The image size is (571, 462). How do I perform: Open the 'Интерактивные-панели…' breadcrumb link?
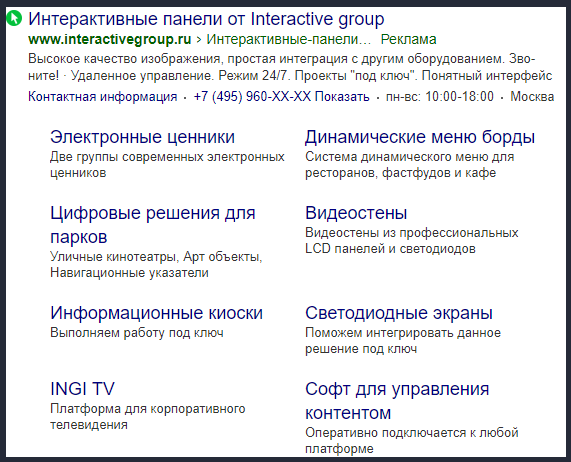(x=288, y=39)
